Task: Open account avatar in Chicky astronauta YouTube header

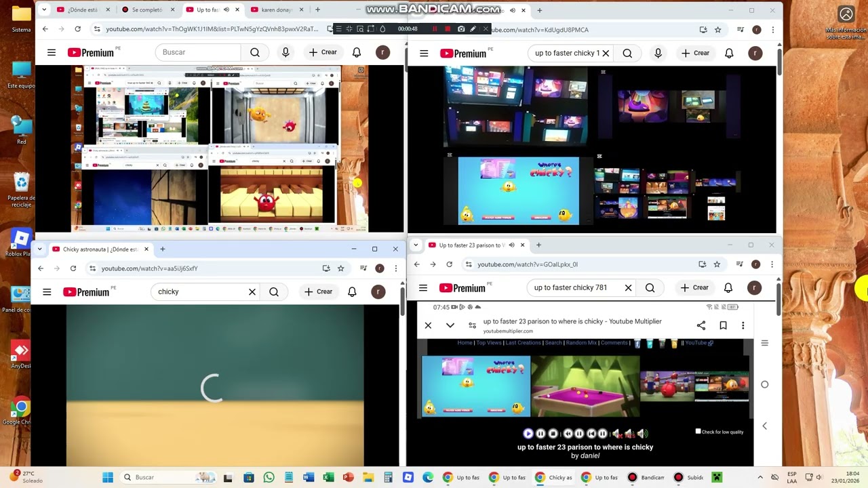Action: 378,291
